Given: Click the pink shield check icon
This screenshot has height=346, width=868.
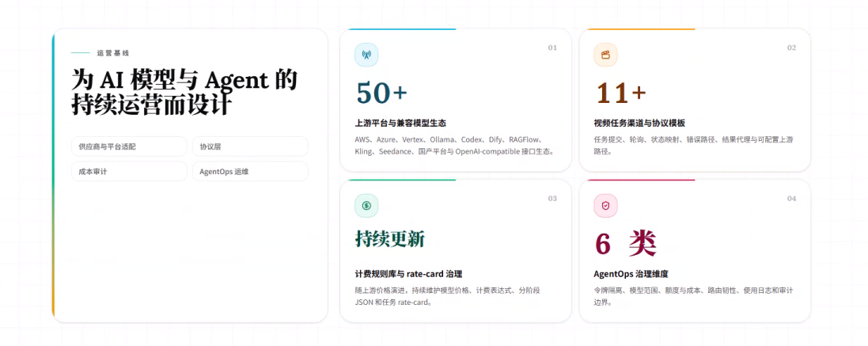Looking at the screenshot, I should point(605,206).
